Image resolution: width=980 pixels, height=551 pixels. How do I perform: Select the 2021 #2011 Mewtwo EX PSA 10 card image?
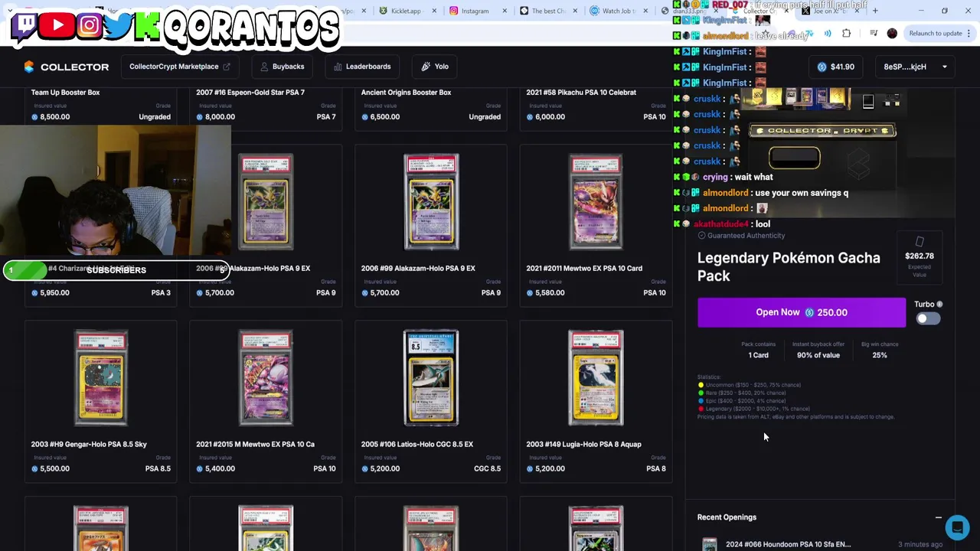(596, 202)
